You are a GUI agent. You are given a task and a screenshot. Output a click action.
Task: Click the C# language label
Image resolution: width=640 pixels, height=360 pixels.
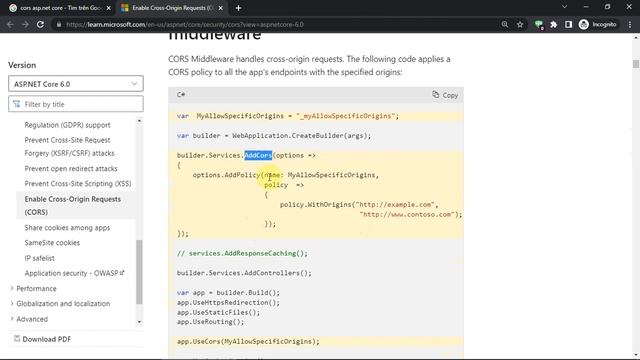tap(181, 95)
